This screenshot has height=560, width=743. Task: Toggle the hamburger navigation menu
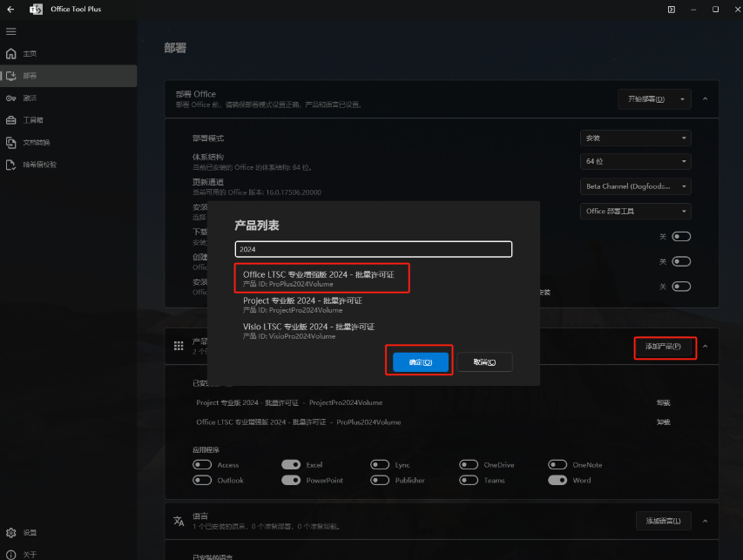(11, 31)
